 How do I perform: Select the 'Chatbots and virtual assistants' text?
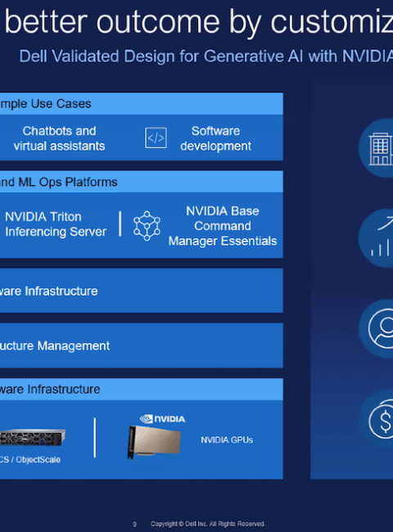[x=59, y=138]
